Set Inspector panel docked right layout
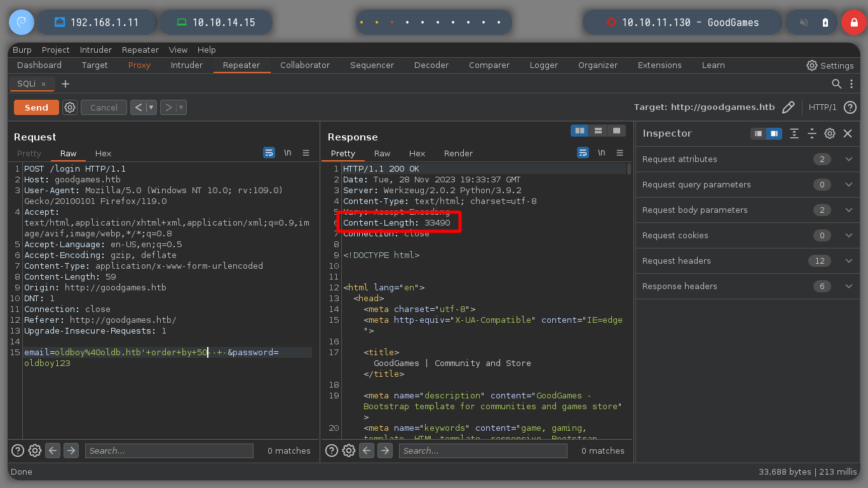 coord(774,133)
